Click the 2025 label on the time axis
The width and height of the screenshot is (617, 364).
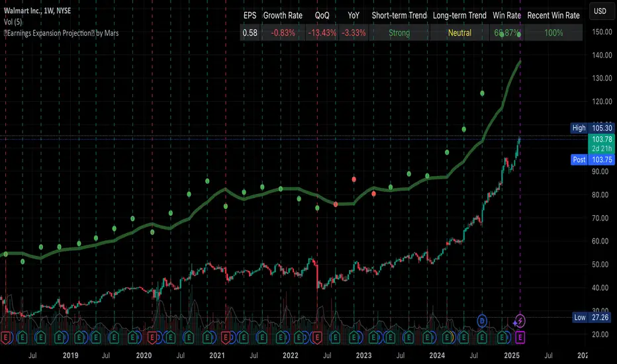click(512, 355)
